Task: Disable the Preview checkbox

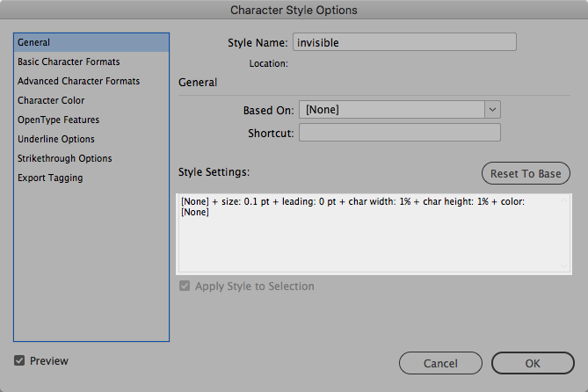Action: coord(19,360)
